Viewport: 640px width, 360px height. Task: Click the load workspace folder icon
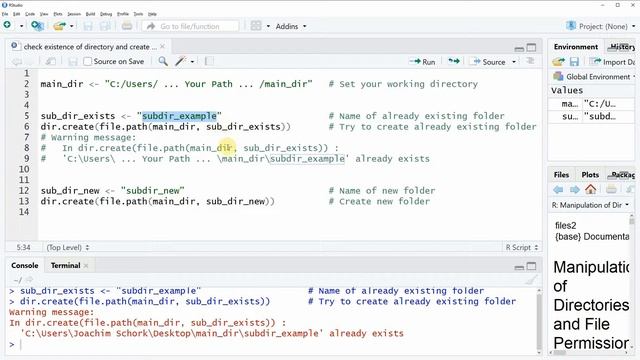click(558, 62)
